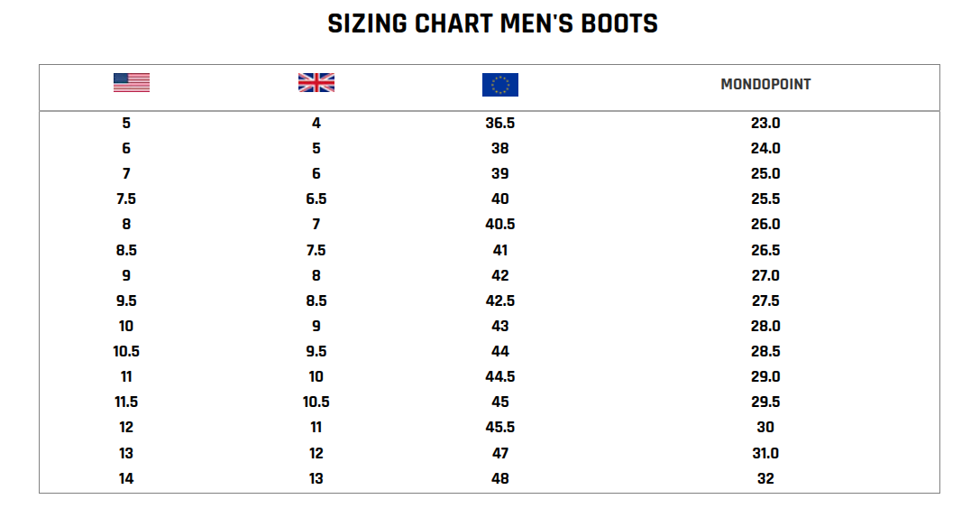
Task: Select EU size 45.5 entry
Action: pos(500,427)
